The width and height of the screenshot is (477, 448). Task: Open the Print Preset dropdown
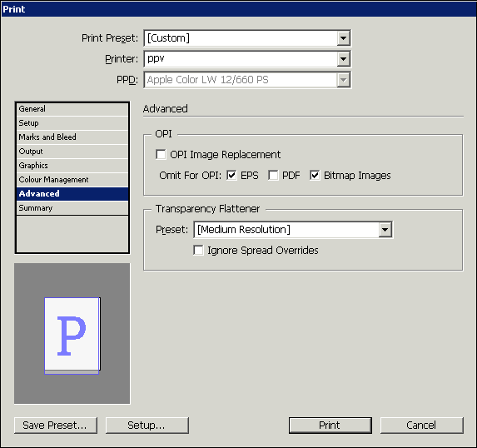[x=344, y=38]
